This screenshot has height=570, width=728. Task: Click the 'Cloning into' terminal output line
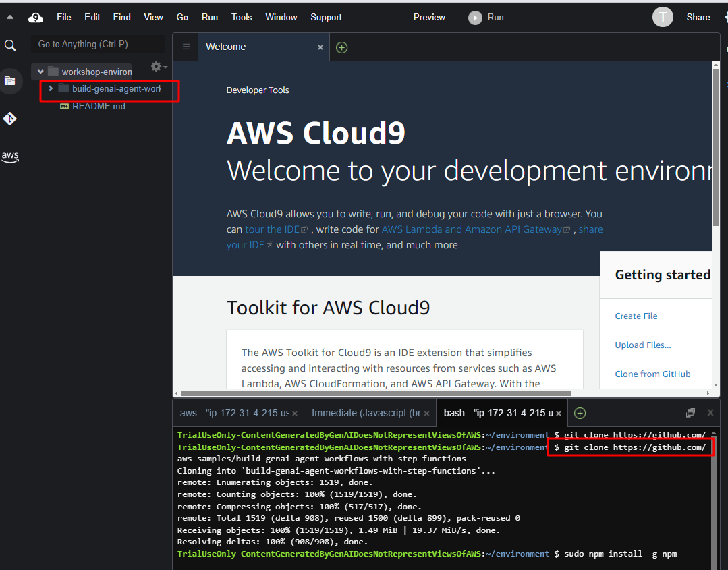[x=336, y=471]
